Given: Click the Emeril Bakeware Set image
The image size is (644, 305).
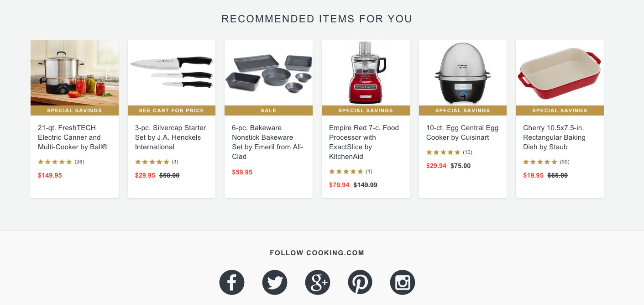Looking at the screenshot, I should click(x=268, y=72).
